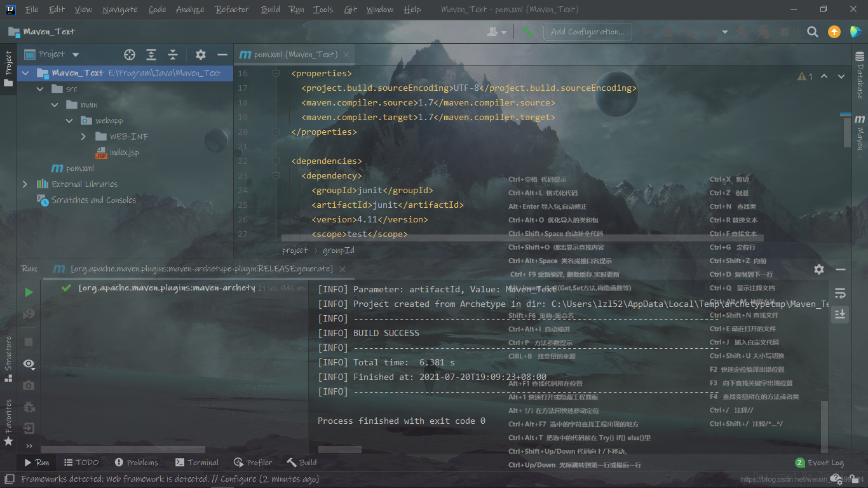Viewport: 868px width, 488px height.
Task: Click the Stop square in Run panel
Action: pos(29,342)
